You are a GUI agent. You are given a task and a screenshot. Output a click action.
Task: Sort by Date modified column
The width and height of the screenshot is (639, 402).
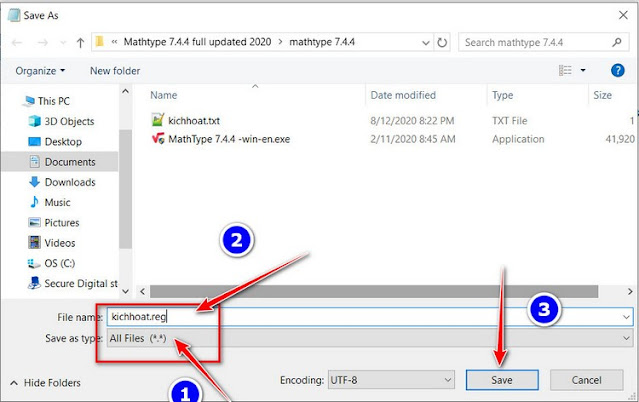403,95
